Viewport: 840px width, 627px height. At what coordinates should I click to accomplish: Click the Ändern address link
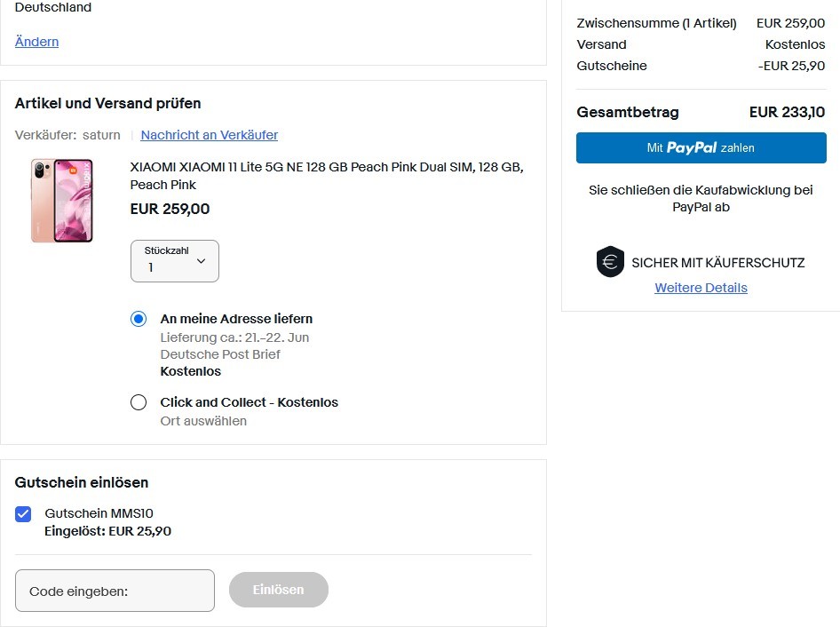[37, 42]
